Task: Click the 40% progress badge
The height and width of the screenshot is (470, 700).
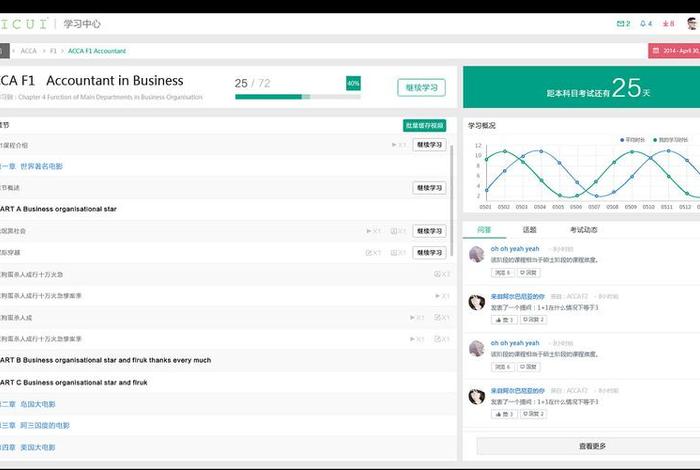Action: [353, 83]
